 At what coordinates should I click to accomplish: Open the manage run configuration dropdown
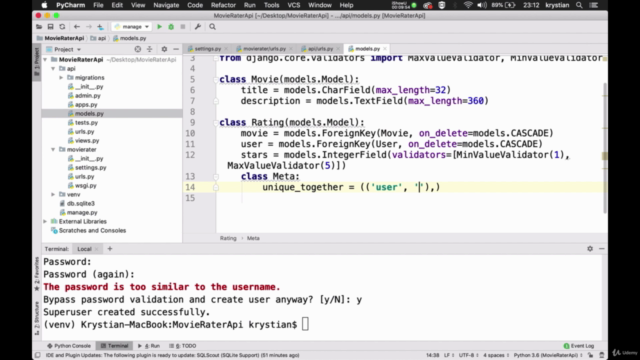coord(132,27)
